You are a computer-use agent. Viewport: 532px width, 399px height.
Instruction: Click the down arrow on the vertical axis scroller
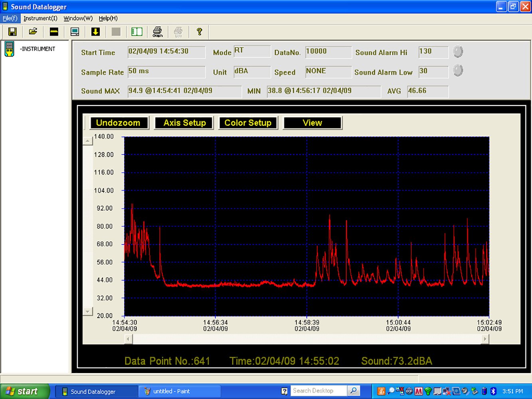[88, 311]
